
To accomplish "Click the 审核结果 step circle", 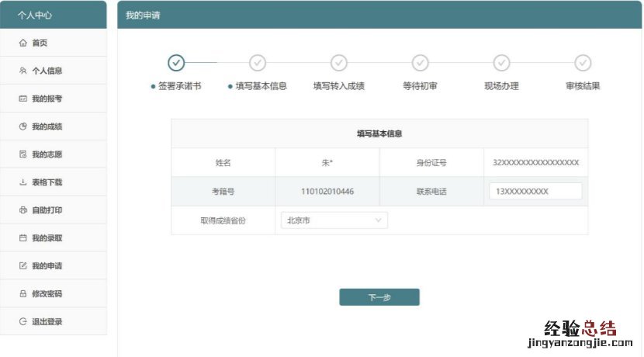I will pyautogui.click(x=583, y=63).
